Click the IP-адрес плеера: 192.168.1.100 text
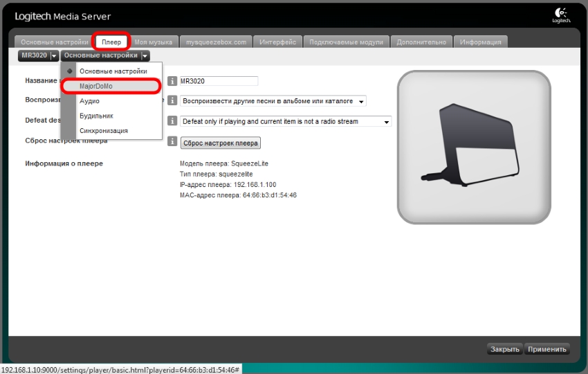 228,185
